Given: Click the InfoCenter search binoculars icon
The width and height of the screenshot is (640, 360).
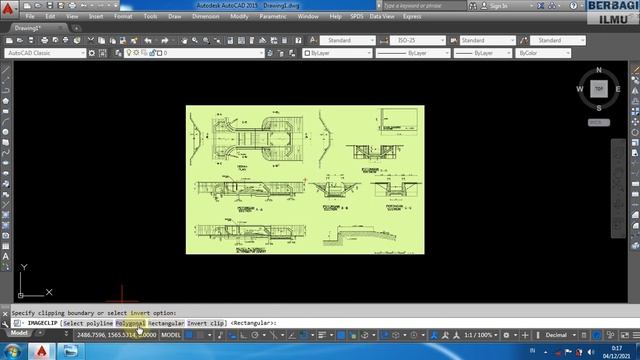Looking at the screenshot, I should [x=473, y=6].
